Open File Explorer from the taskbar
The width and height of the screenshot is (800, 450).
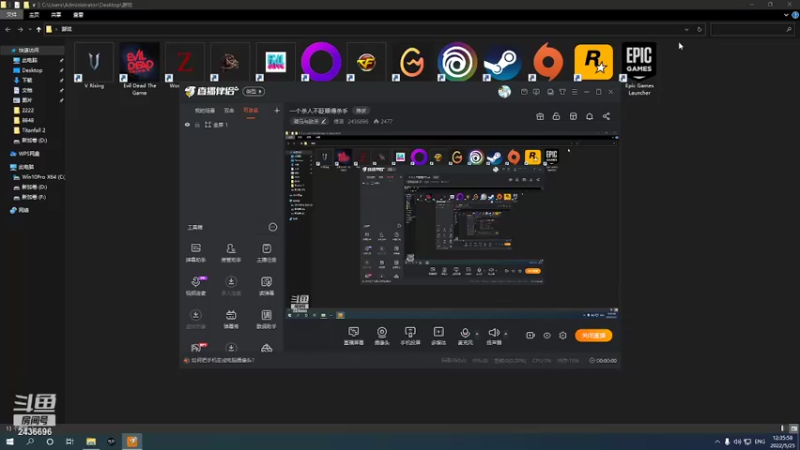pyautogui.click(x=91, y=441)
